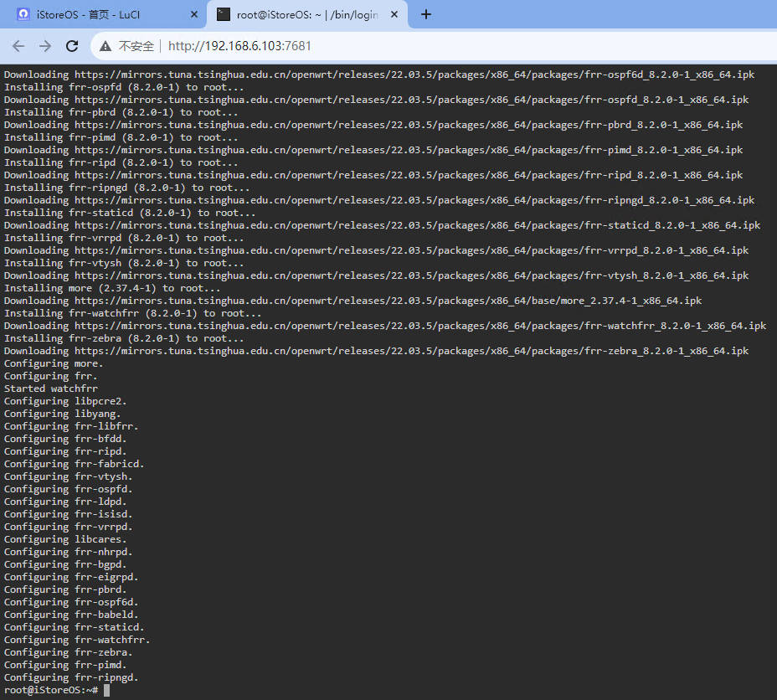Click the 'Configuring frr-pimd.' line
The width and height of the screenshot is (777, 700).
(x=65, y=665)
